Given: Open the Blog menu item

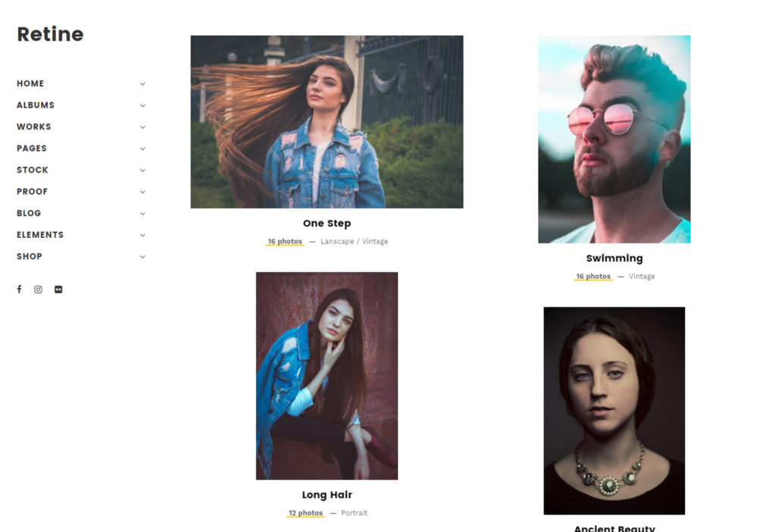Looking at the screenshot, I should tap(29, 213).
